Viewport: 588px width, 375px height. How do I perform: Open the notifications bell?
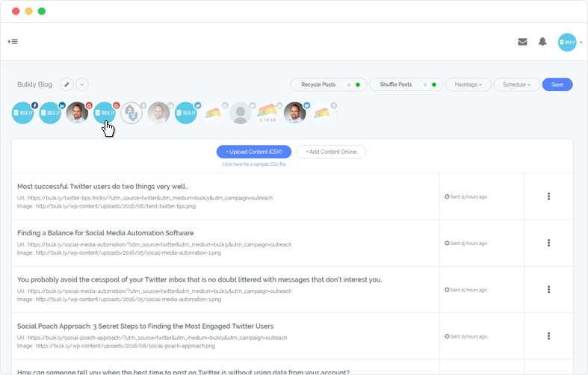point(542,42)
